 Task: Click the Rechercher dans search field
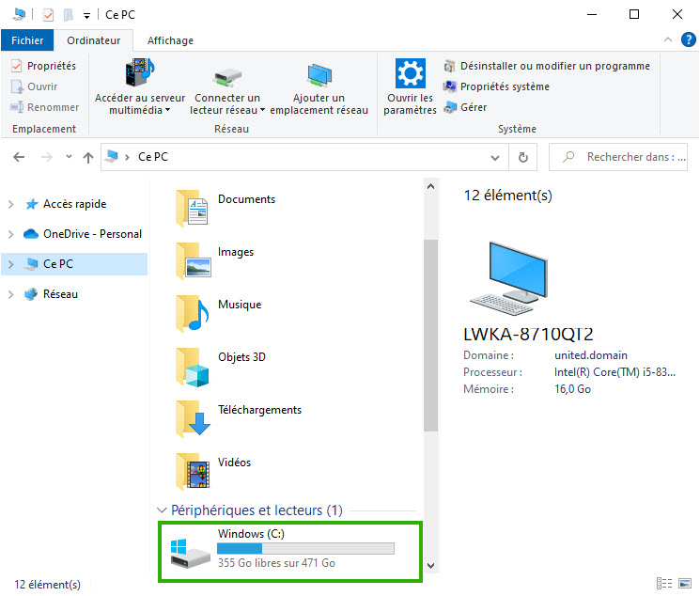pos(618,157)
